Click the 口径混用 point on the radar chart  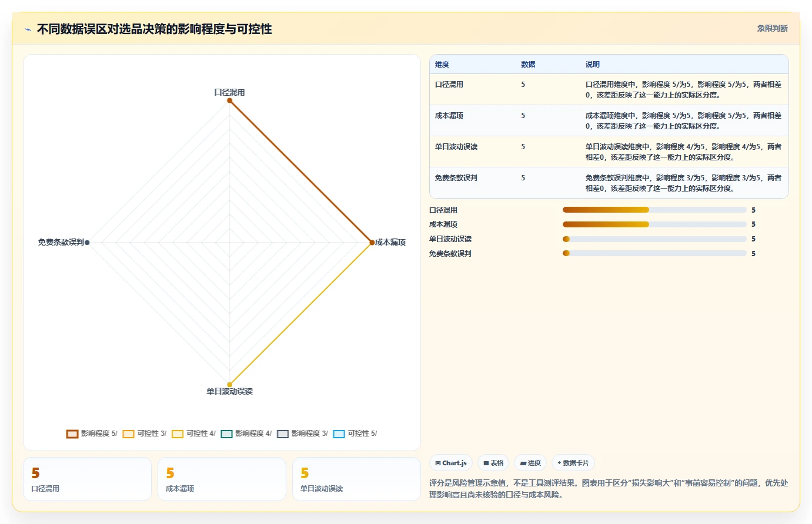pyautogui.click(x=230, y=100)
